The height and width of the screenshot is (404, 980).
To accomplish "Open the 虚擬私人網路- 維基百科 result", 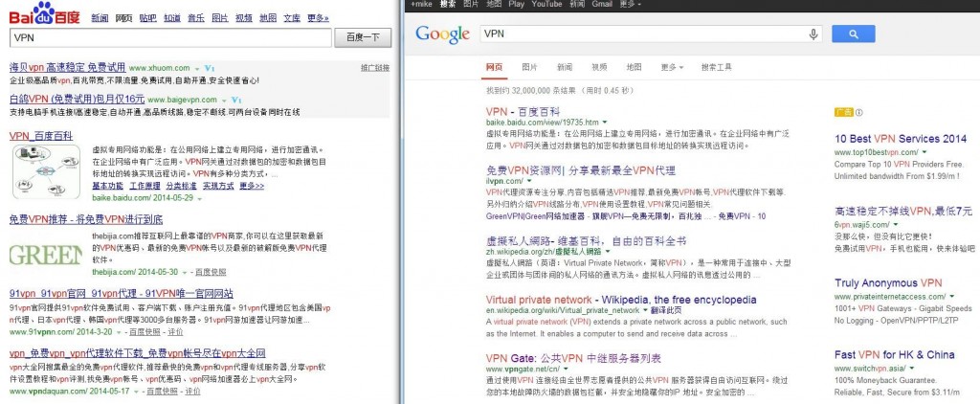I will coord(587,240).
